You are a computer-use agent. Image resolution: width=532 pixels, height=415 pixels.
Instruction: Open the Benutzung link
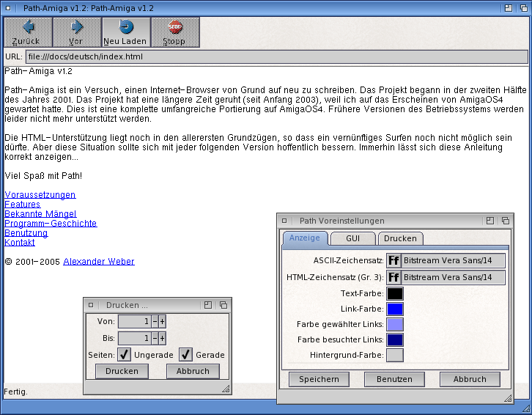point(26,233)
